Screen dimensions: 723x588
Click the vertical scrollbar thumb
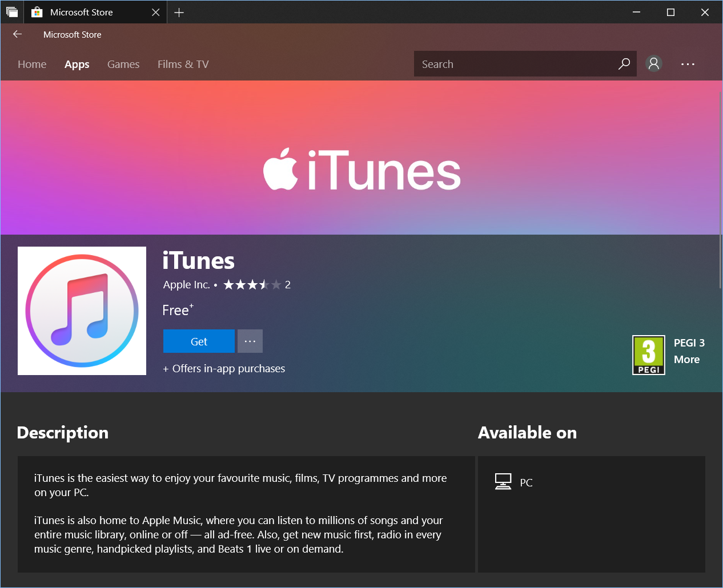[x=720, y=190]
